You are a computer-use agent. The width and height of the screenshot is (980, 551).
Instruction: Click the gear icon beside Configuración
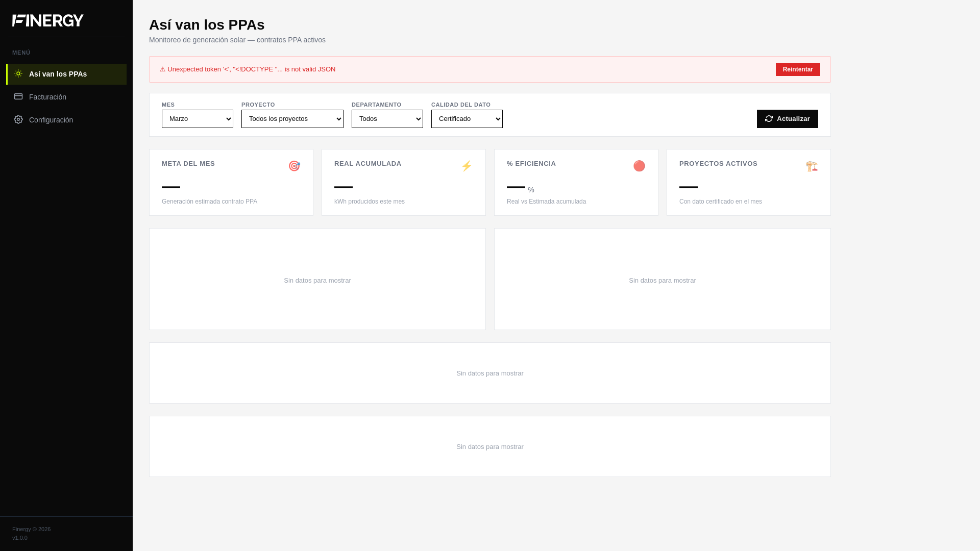[18, 119]
